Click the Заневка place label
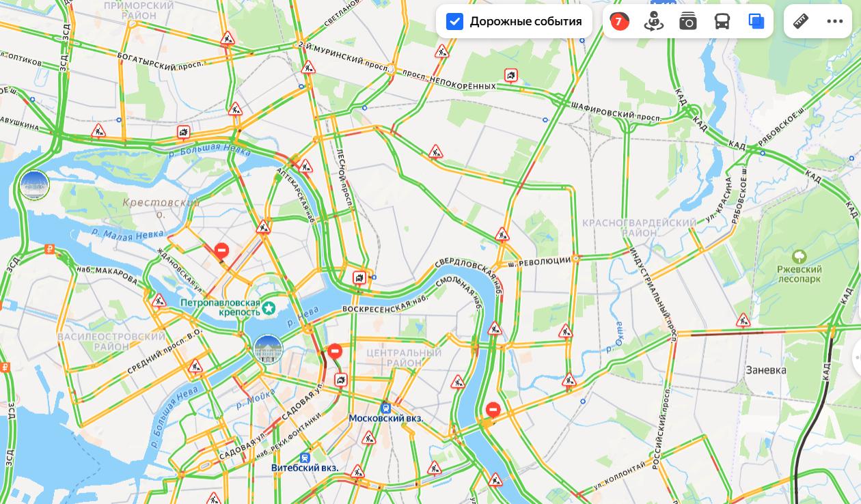 [765, 370]
